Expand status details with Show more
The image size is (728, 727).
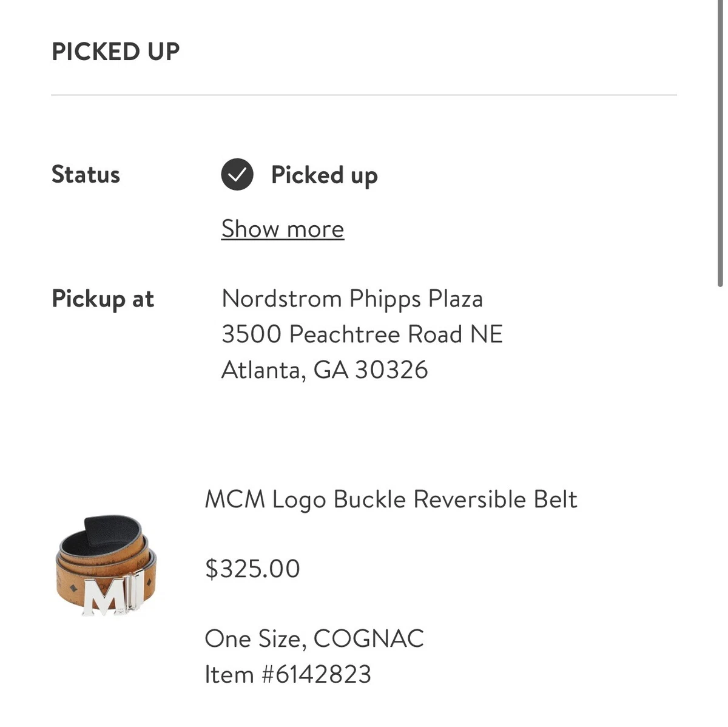coord(283,229)
